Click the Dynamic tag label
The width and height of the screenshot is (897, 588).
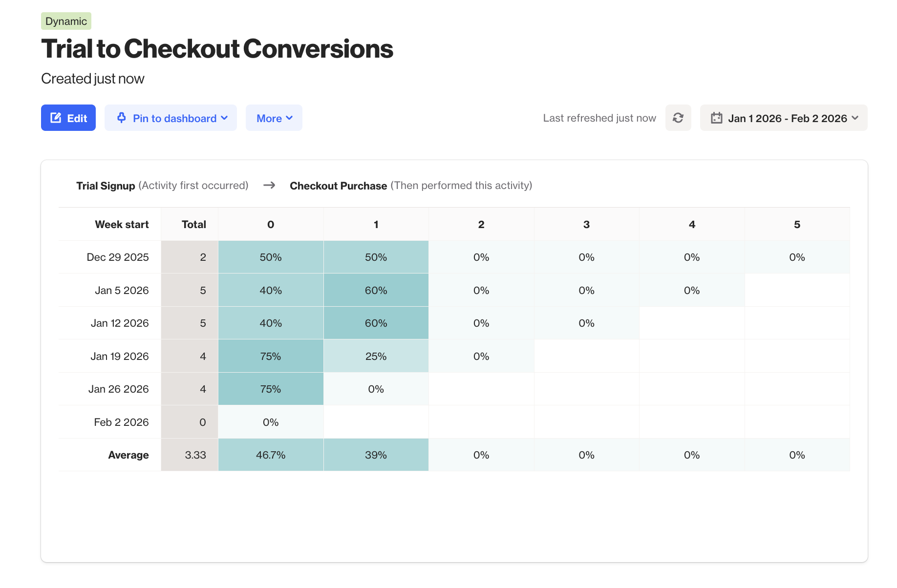pyautogui.click(x=66, y=21)
